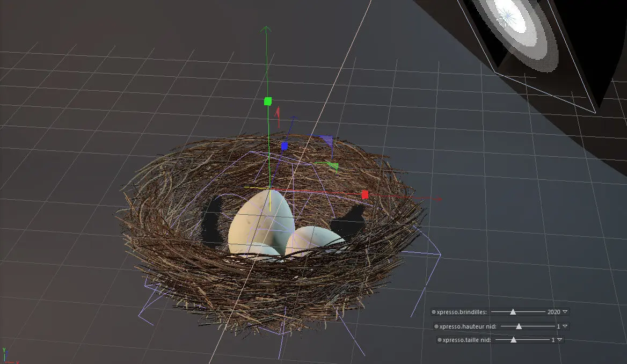Select the small egg at front left
The height and width of the screenshot is (364, 627).
[260, 251]
